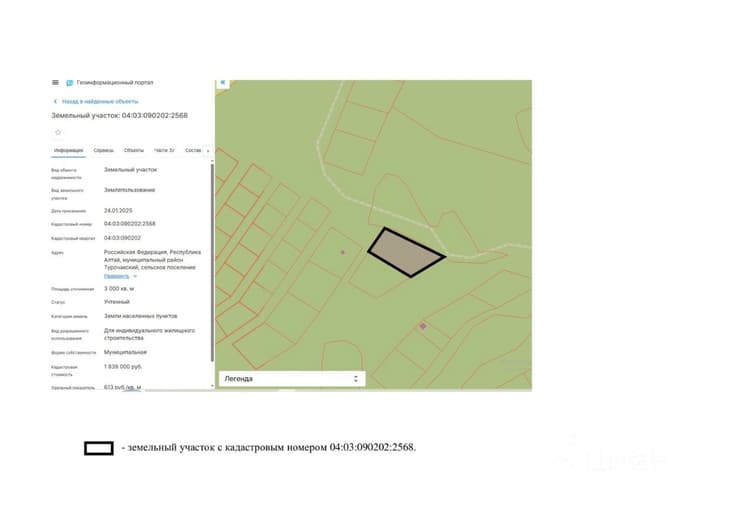This screenshot has width=750, height=530.
Task: Click the parcel title 04:03:090202:2568 heading
Action: [x=120, y=115]
